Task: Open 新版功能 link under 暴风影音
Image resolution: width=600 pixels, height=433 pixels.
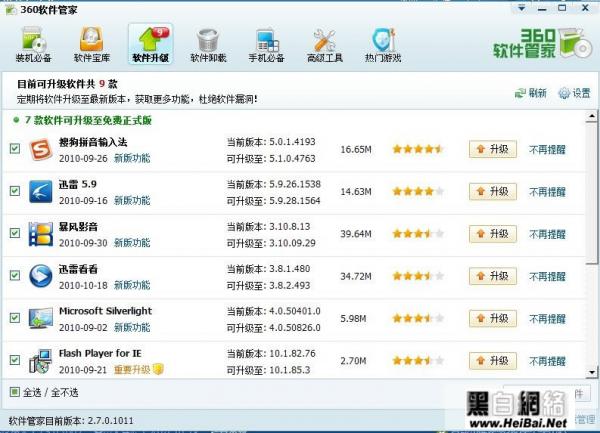Action: click(131, 242)
